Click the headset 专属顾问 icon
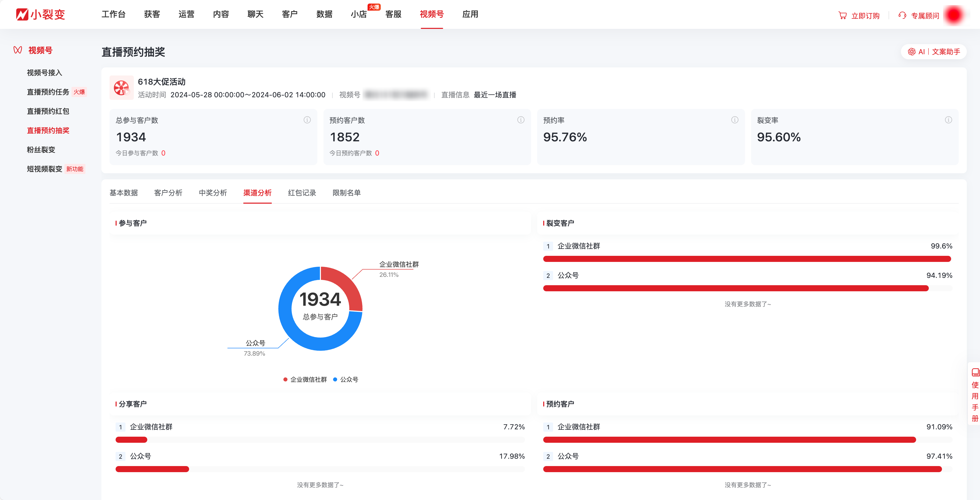 click(x=902, y=16)
